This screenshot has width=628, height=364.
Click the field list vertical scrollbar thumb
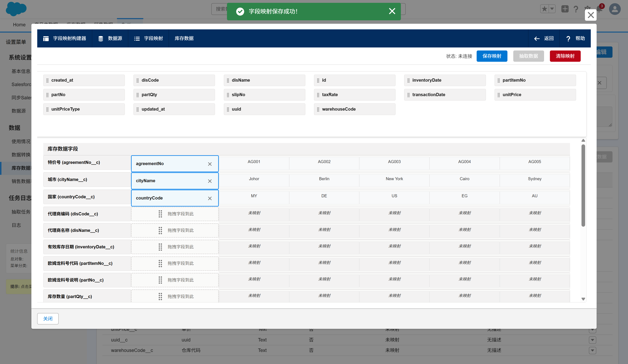(583, 185)
